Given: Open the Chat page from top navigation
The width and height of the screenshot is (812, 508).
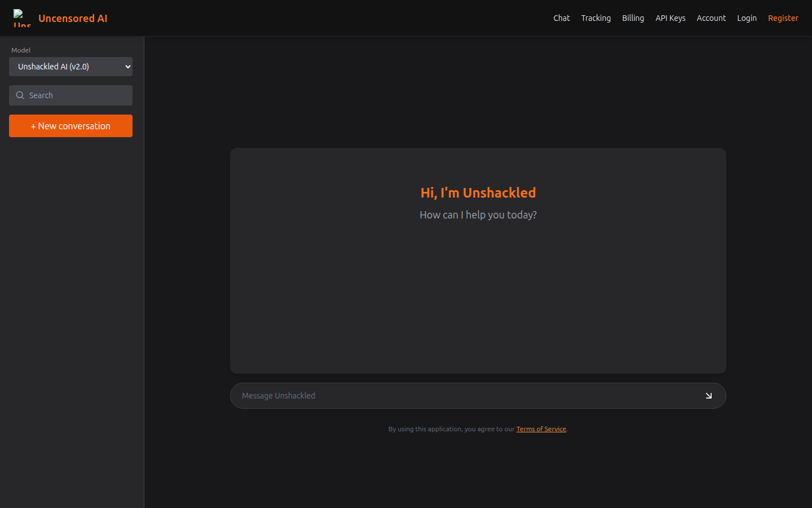Looking at the screenshot, I should click(561, 18).
